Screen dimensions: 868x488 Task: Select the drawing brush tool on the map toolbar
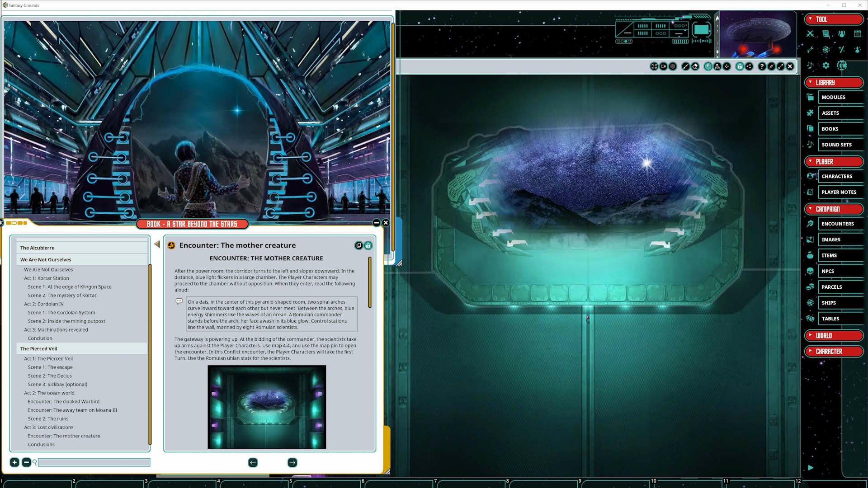click(685, 66)
